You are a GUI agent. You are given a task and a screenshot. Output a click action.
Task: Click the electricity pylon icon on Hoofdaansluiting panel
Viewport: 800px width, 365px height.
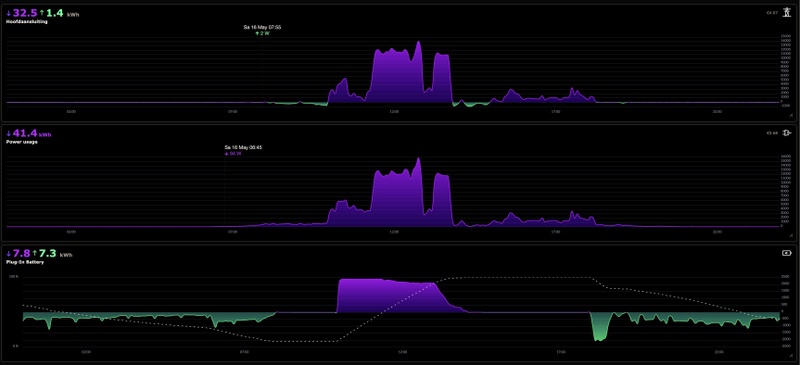[x=787, y=12]
